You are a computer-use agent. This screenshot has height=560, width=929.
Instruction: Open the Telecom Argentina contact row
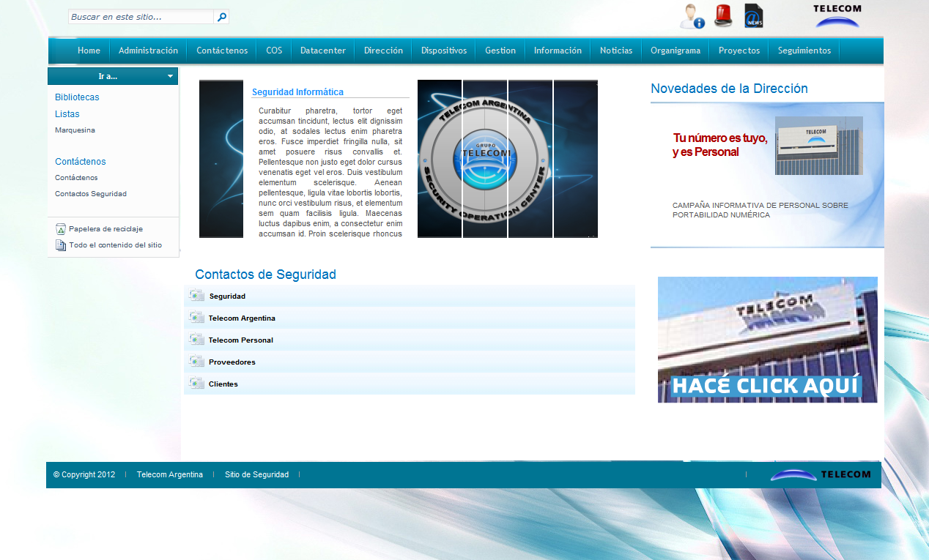[x=410, y=318]
